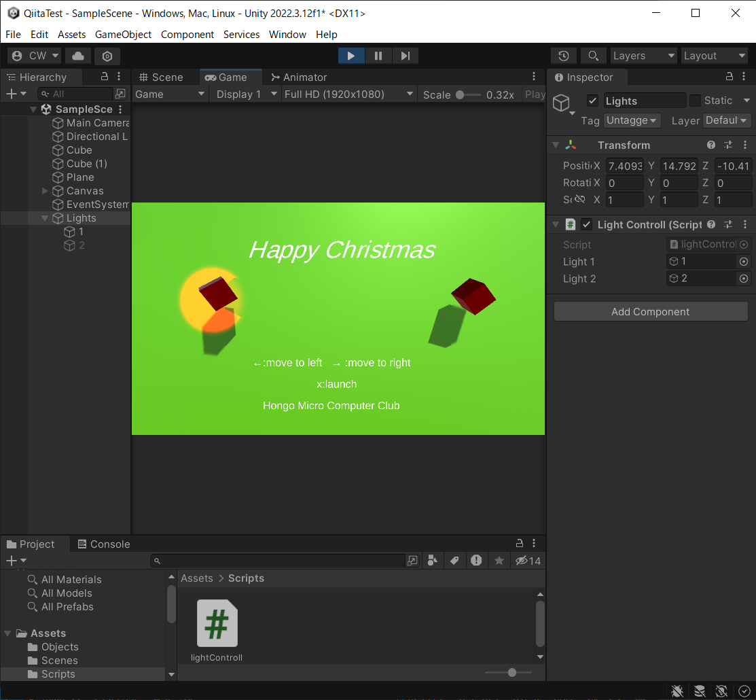Open the Game view mode dropdown

(170, 94)
